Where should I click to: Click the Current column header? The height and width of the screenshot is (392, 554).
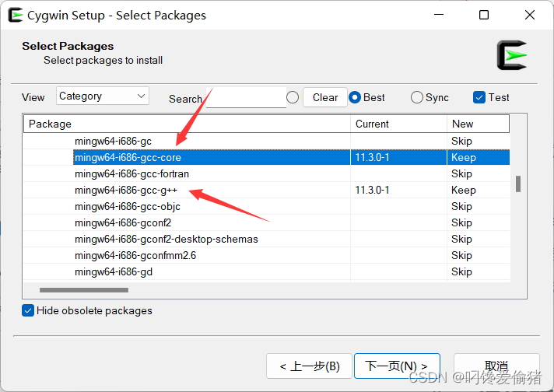point(398,124)
